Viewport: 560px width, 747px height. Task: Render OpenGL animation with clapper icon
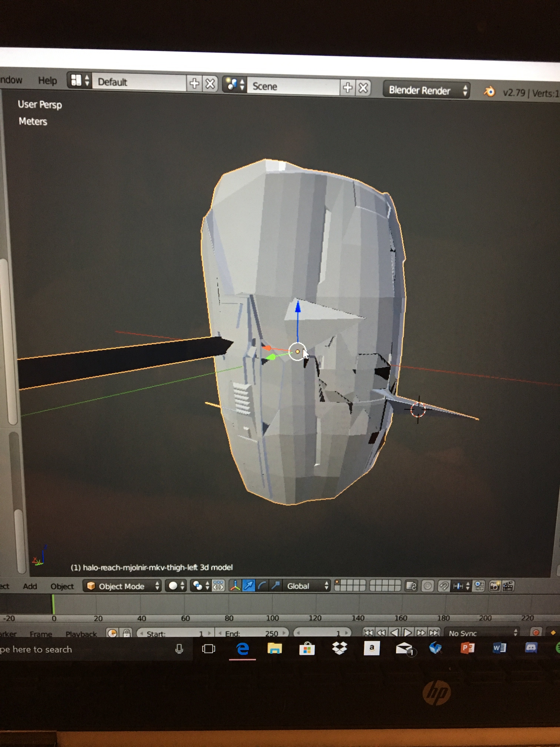click(508, 586)
